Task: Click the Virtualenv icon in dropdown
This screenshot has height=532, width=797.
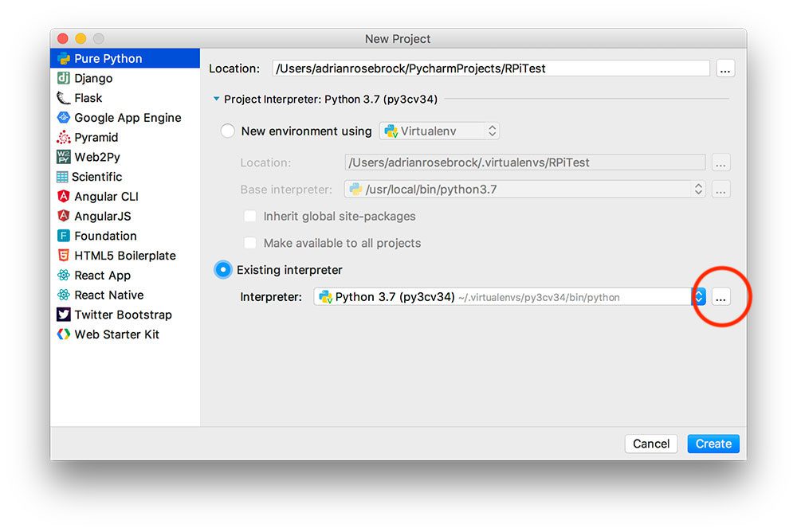Action: pos(391,131)
